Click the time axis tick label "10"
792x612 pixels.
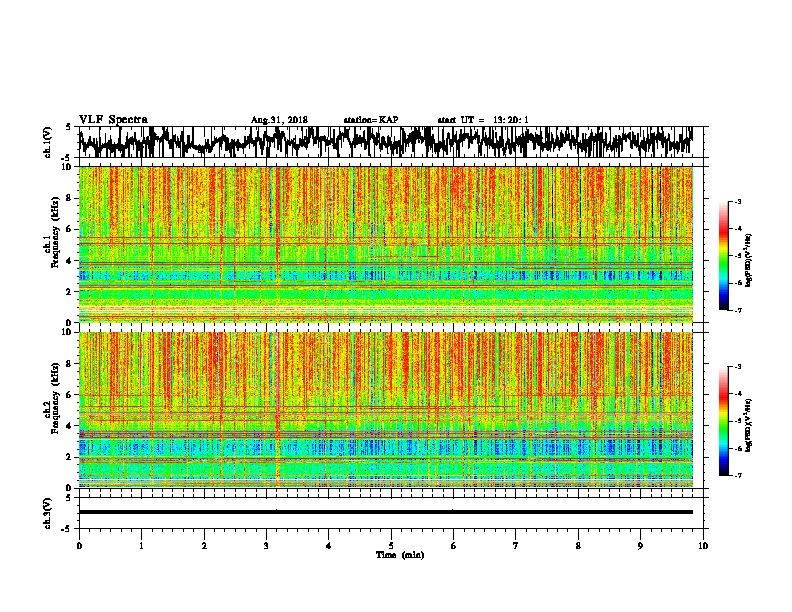pyautogui.click(x=703, y=546)
